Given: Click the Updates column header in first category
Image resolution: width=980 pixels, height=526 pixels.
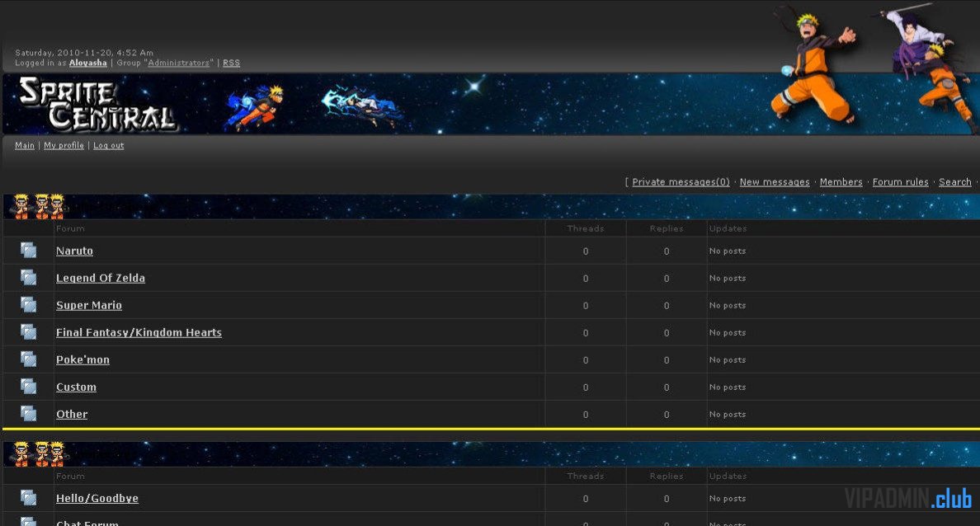Looking at the screenshot, I should [x=728, y=228].
